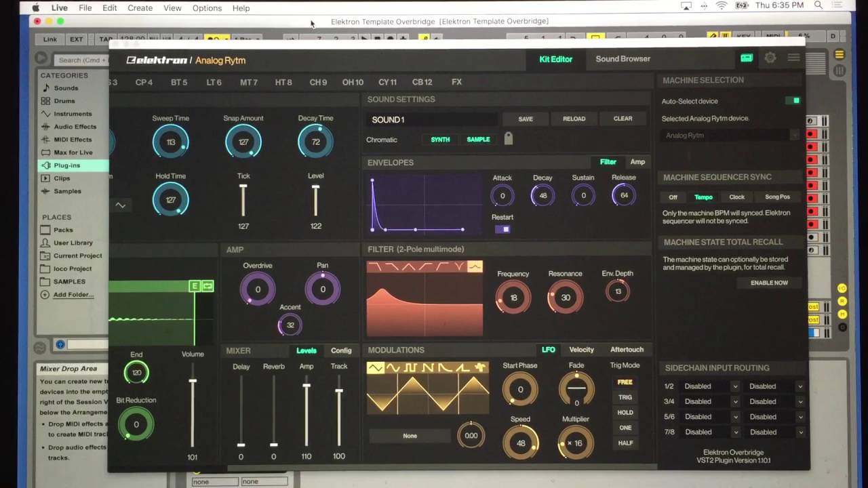Click the RELOAD sound button
Image resolution: width=868 pixels, height=488 pixels.
[x=574, y=119]
